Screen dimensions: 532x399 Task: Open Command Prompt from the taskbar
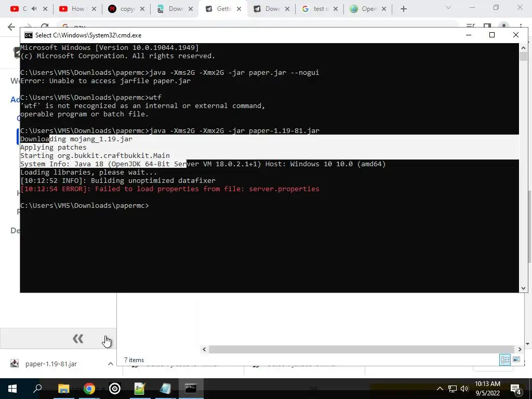[x=191, y=389]
